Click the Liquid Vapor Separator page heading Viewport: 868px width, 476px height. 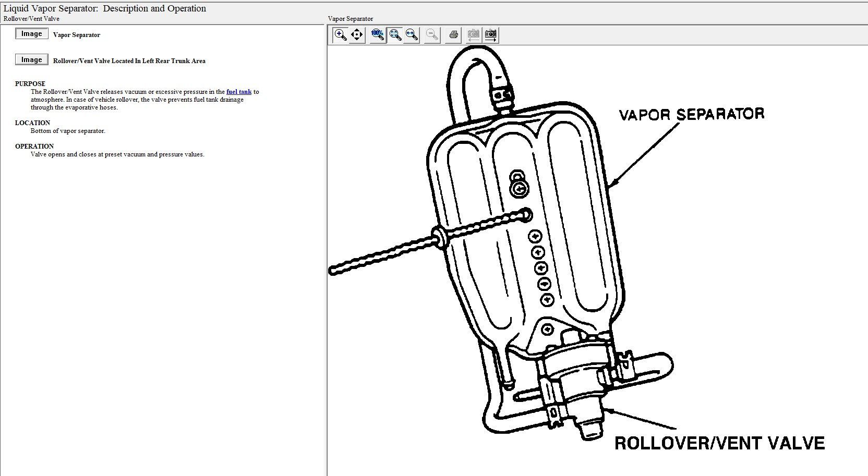pos(105,8)
